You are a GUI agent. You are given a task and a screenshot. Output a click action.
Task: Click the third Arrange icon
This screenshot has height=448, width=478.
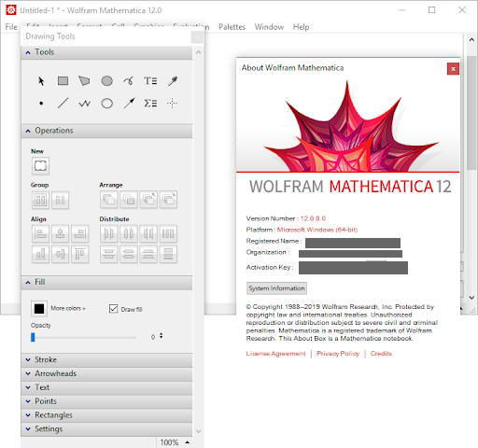[x=148, y=200]
